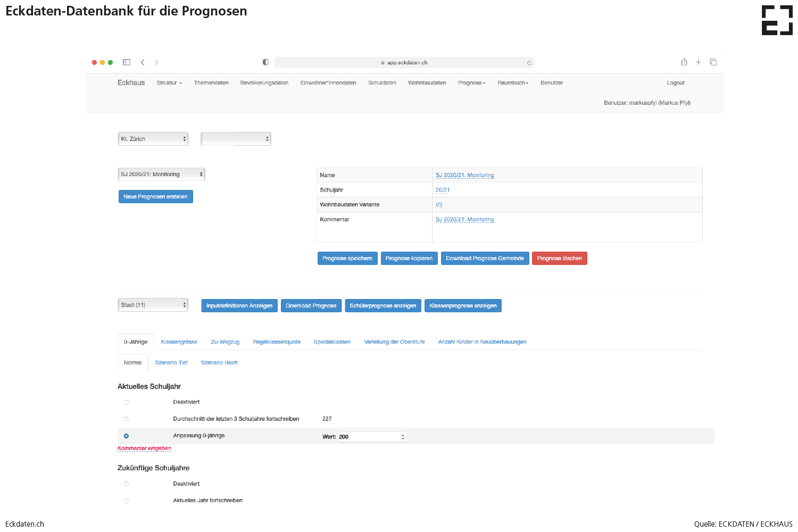
Task: Click the Kommentar eingeben link
Action: (x=144, y=448)
